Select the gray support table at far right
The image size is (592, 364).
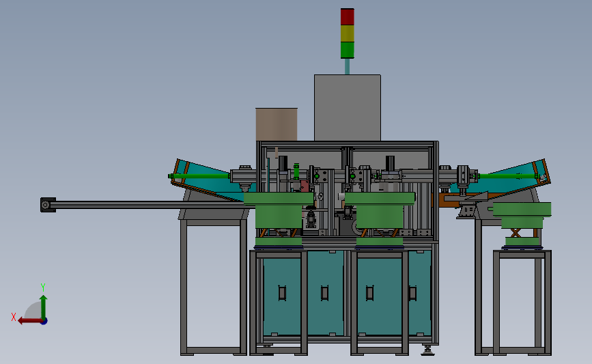tap(522, 303)
